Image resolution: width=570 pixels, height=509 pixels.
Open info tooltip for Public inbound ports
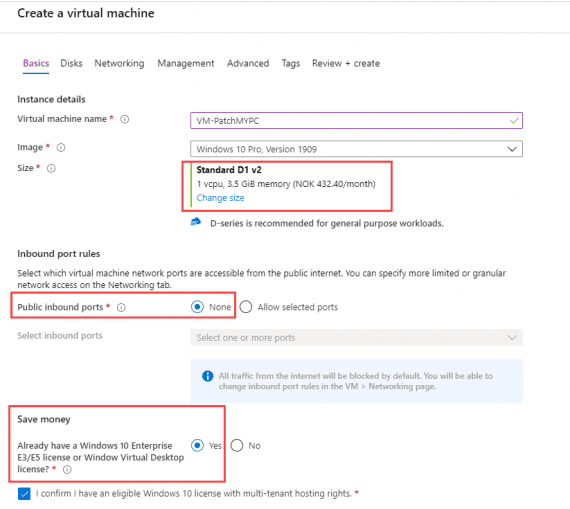[x=121, y=308]
